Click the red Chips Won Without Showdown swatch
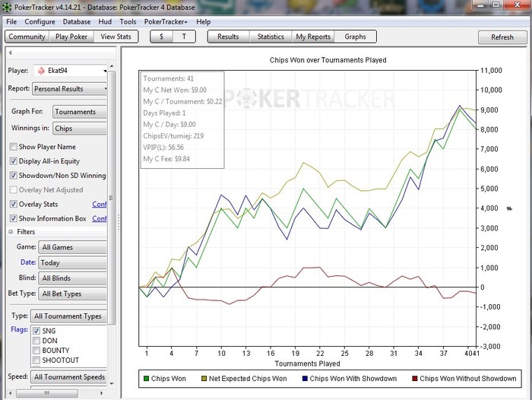The height and width of the screenshot is (400, 532). coord(415,378)
